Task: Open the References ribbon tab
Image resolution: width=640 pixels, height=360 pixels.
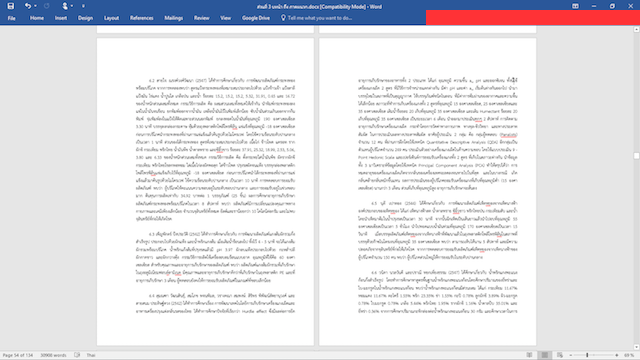Action: point(142,18)
